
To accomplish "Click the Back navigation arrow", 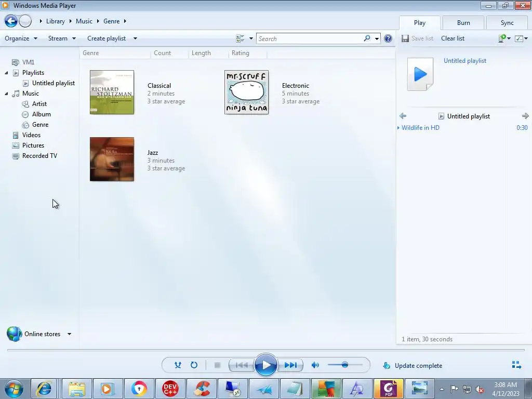I will (x=11, y=21).
